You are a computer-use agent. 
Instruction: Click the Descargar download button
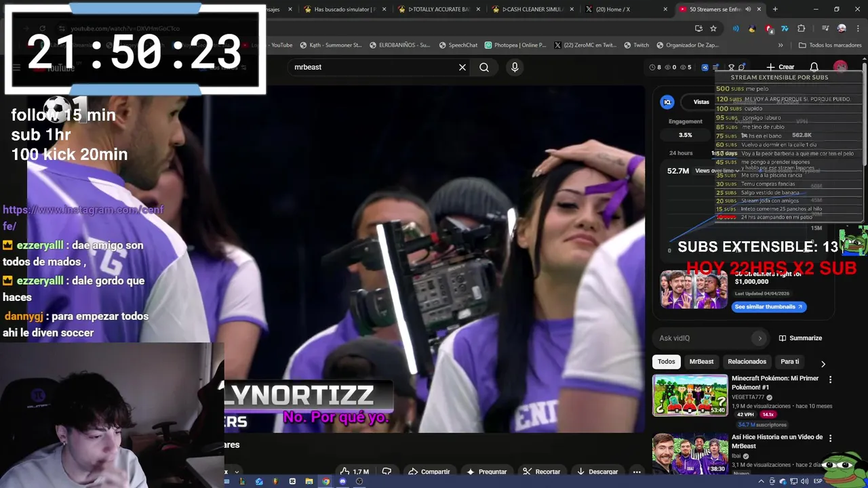click(597, 471)
